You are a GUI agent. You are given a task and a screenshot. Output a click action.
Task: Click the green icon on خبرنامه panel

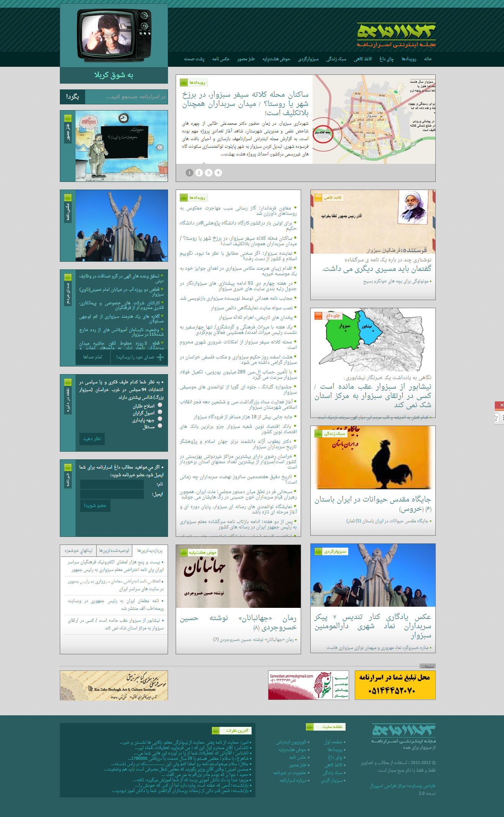tap(68, 467)
